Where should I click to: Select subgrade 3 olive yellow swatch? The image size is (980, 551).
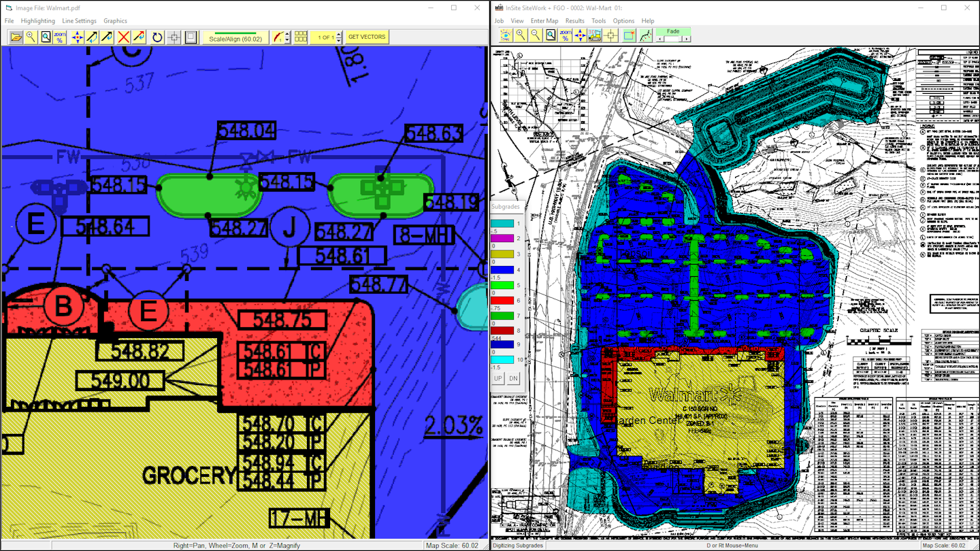point(502,254)
